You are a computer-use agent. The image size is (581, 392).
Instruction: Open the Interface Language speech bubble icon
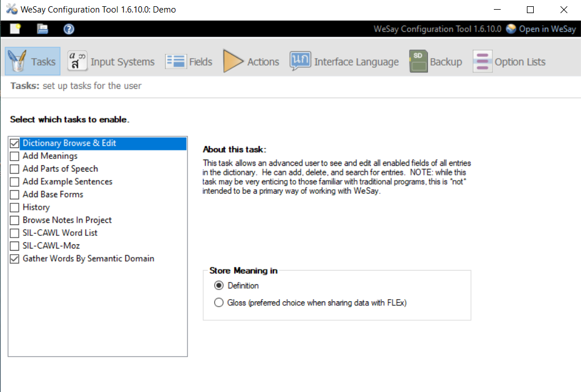click(x=298, y=61)
